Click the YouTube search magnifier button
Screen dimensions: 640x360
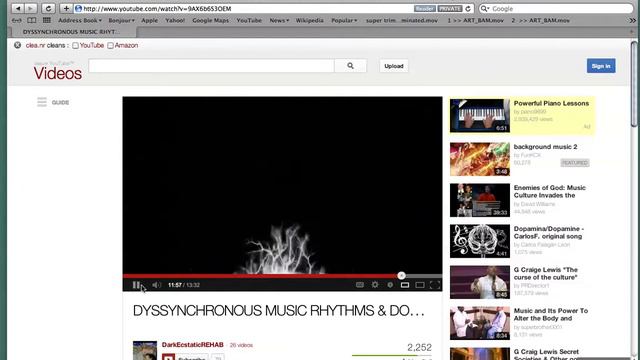[350, 66]
